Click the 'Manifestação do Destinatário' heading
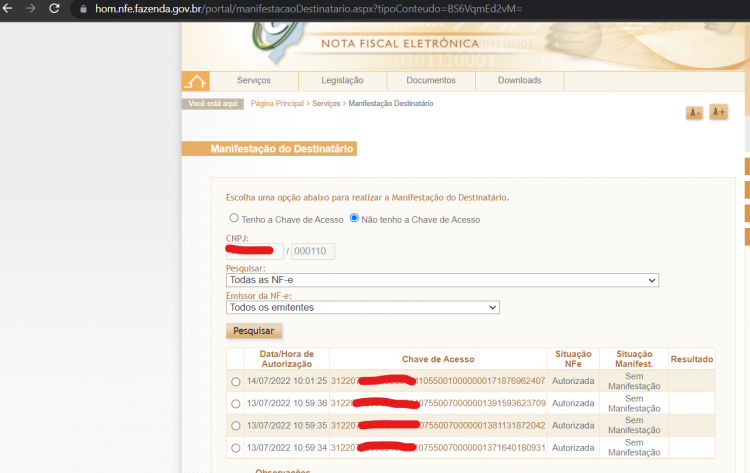The width and height of the screenshot is (750, 473). (282, 149)
